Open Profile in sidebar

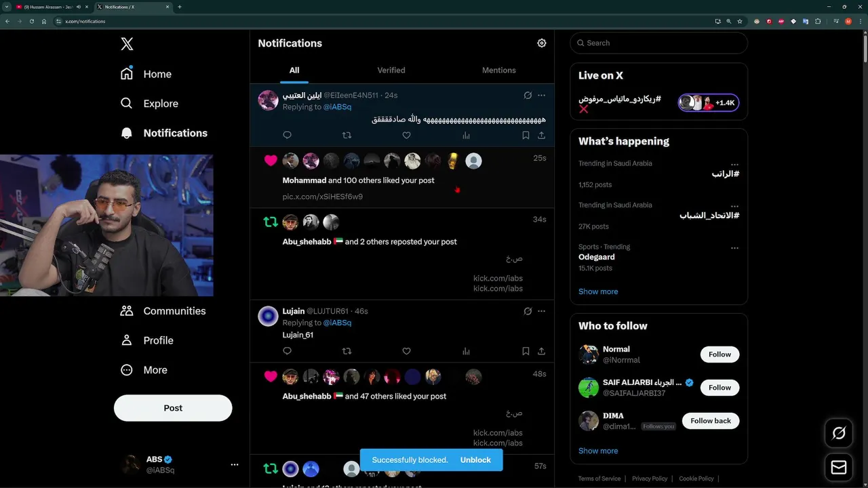(146, 340)
